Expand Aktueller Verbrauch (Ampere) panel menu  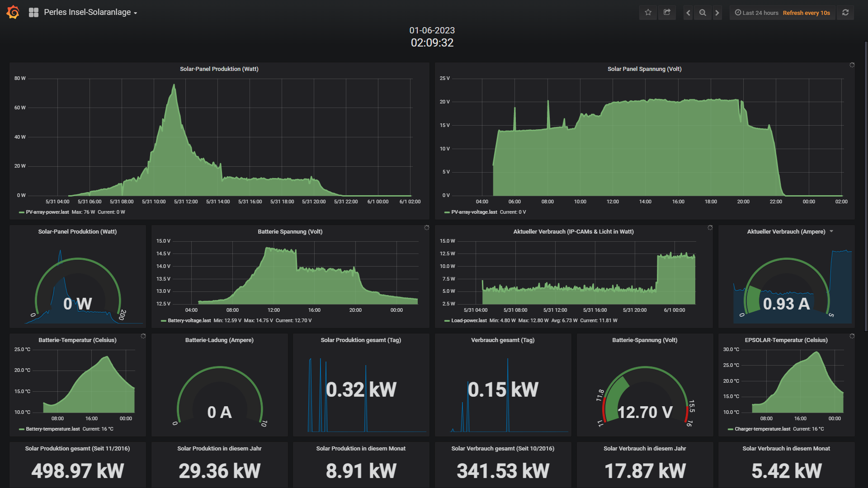click(x=831, y=231)
